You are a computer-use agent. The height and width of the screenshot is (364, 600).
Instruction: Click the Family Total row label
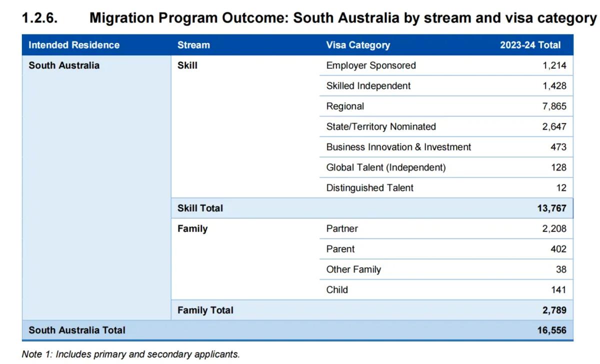pyautogui.click(x=205, y=310)
